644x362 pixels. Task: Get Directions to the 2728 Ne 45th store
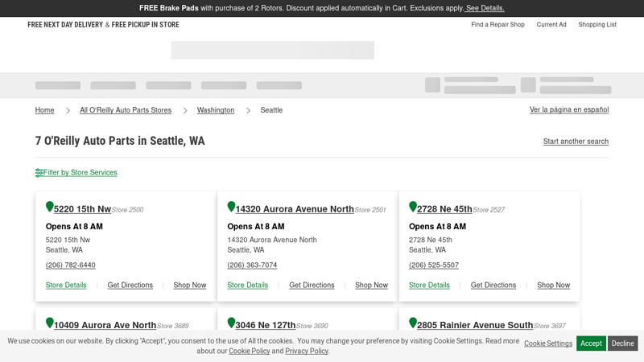(x=493, y=286)
